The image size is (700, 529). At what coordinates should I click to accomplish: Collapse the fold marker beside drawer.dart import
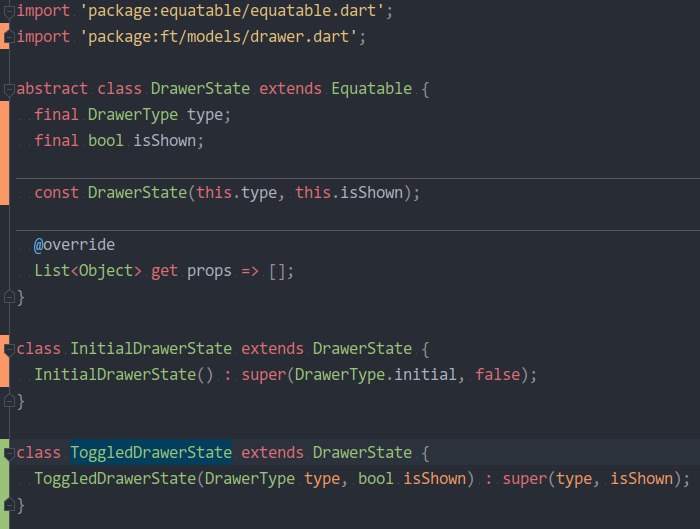9,38
